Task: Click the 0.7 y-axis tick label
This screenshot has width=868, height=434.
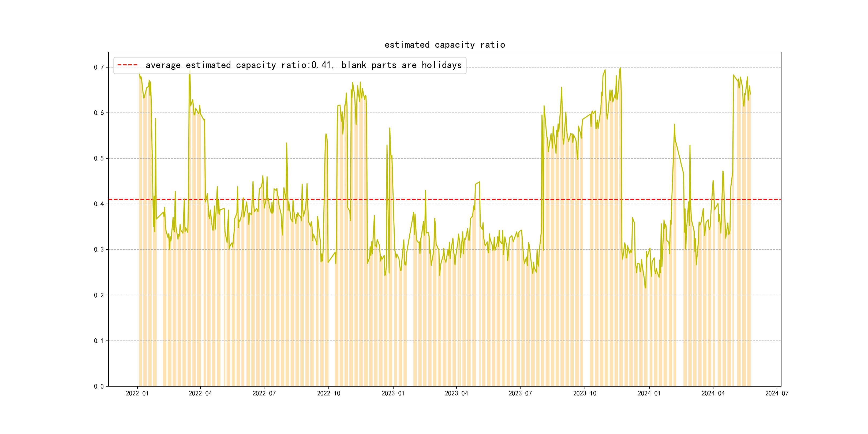Action: [x=99, y=68]
